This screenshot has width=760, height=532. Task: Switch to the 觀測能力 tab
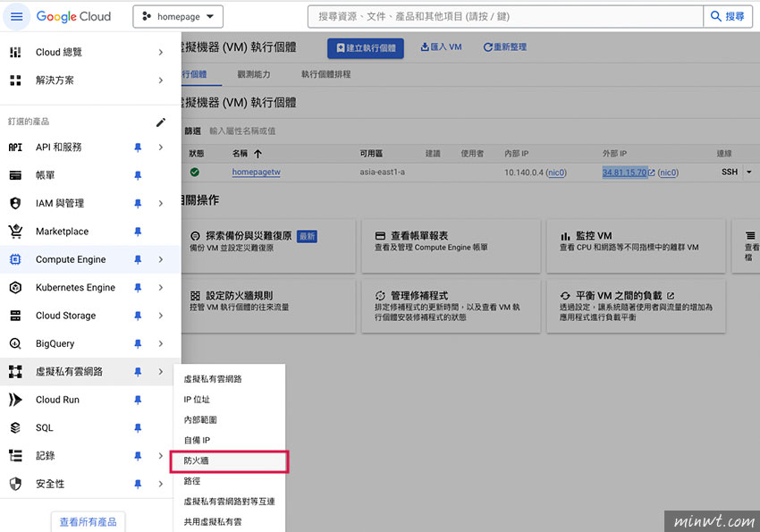tap(254, 74)
